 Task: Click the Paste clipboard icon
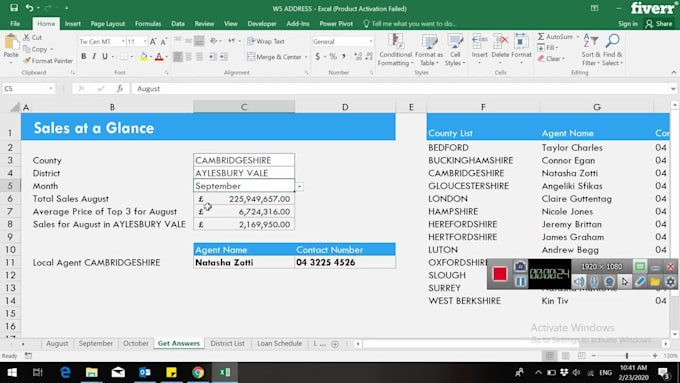tap(11, 43)
